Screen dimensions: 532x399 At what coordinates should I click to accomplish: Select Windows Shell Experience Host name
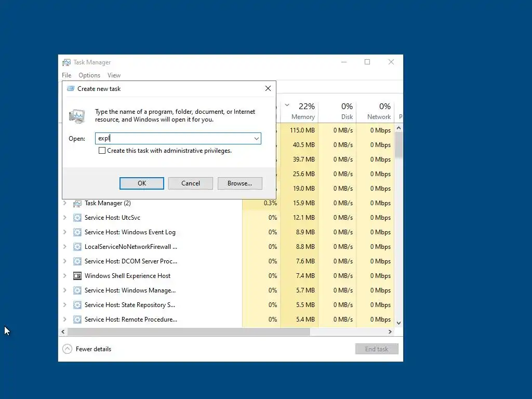coord(128,276)
